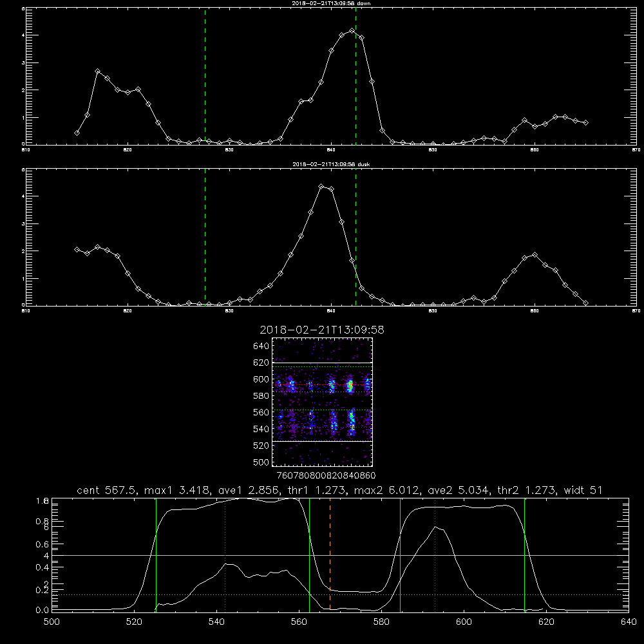Screen dimensions: 644x644
Task: Select the timestamp title above the heatmap image
Action: (322, 330)
